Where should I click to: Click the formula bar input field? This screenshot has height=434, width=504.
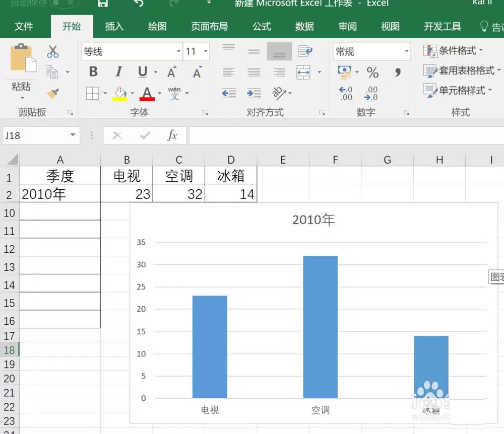[347, 135]
